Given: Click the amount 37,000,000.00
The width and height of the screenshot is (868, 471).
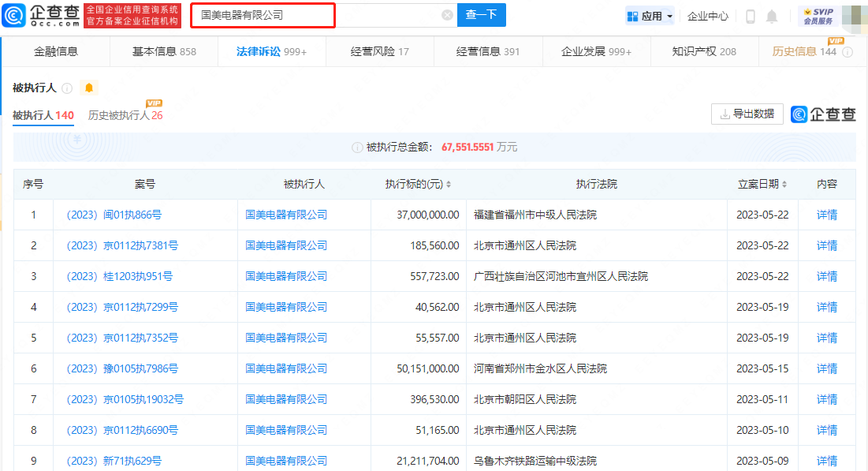Looking at the screenshot, I should [428, 215].
